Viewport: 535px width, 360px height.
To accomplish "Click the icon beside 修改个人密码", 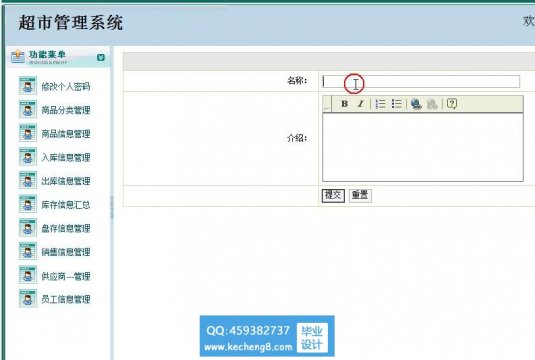I will 28,86.
